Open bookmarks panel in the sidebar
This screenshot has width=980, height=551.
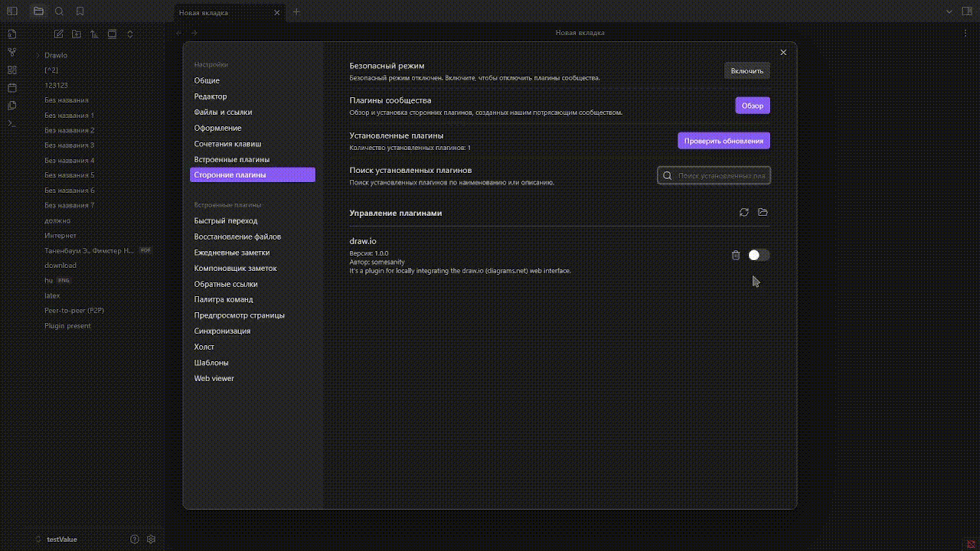80,11
